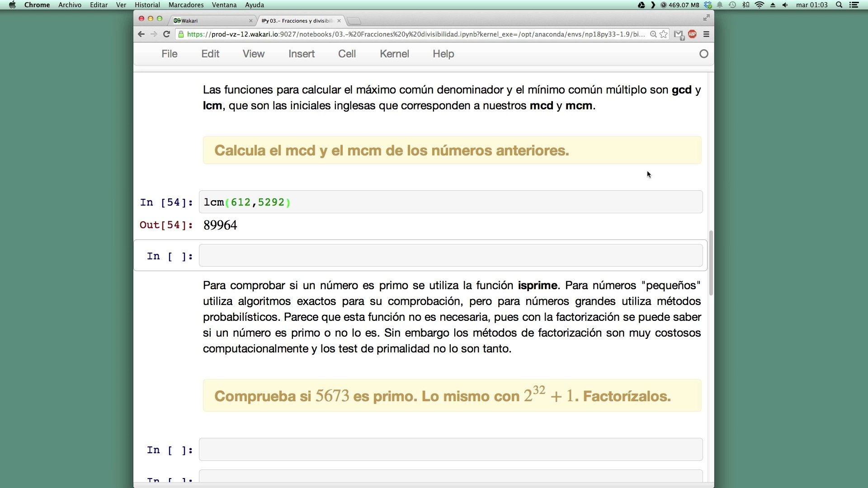Open the Adblock Plus extension icon

(x=692, y=34)
